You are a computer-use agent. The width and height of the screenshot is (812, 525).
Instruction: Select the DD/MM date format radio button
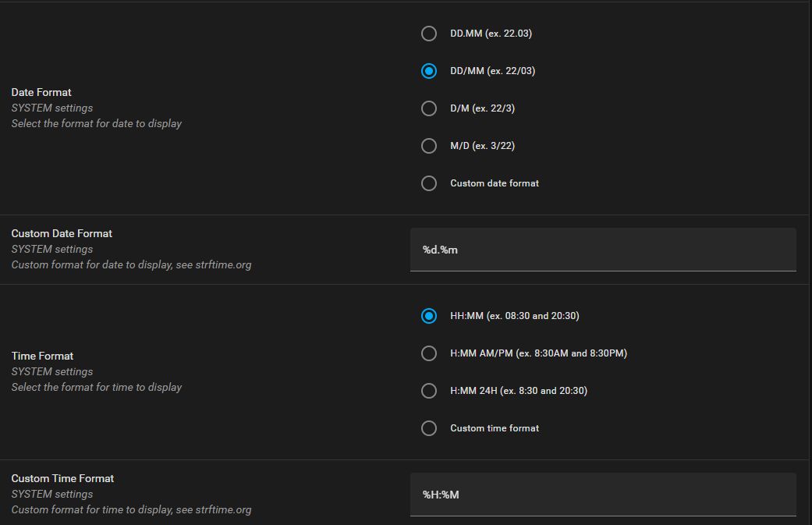pyautogui.click(x=428, y=71)
